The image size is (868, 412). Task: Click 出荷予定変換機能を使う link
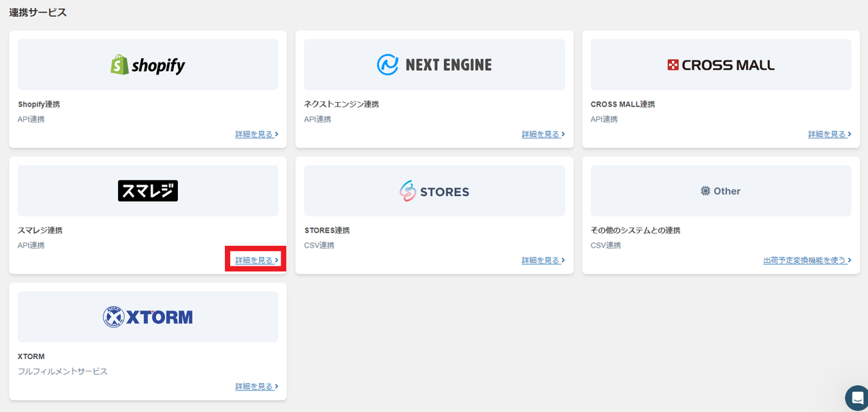pos(807,260)
